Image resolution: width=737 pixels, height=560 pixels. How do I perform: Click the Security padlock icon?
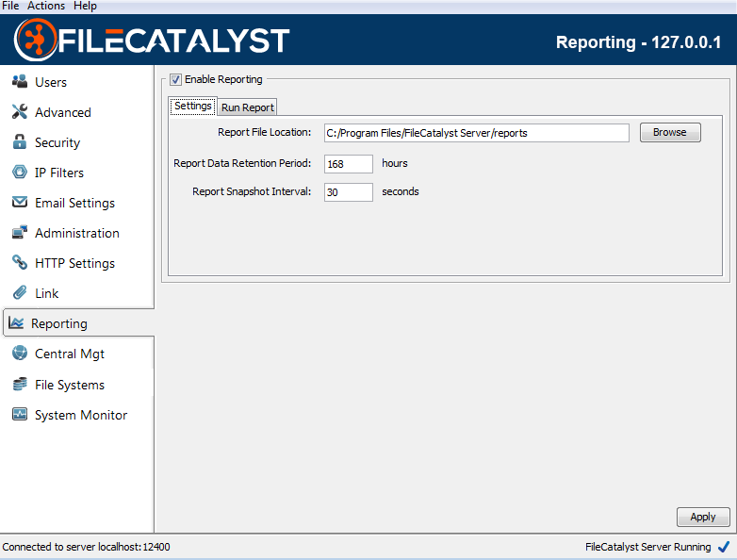(x=19, y=141)
